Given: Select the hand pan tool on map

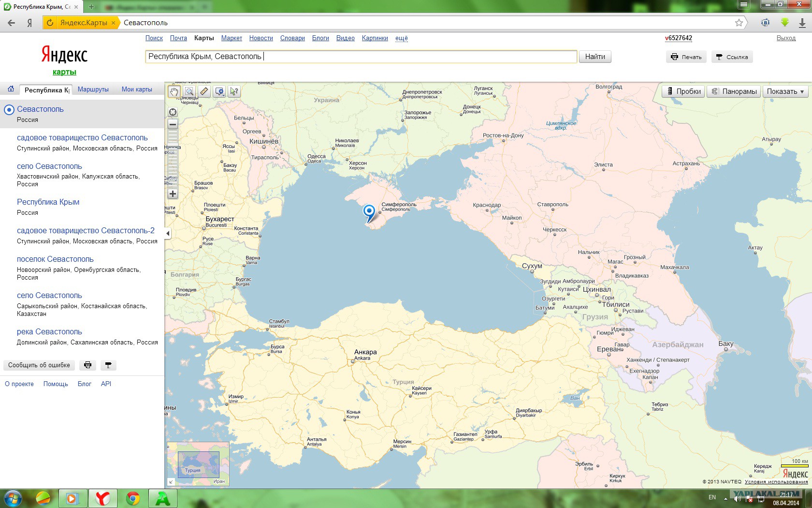Looking at the screenshot, I should [x=174, y=91].
